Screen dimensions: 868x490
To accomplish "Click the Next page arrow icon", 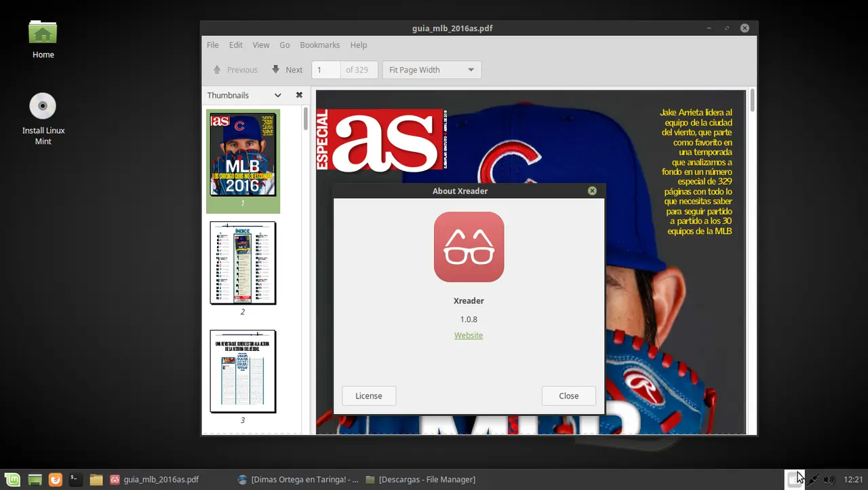I will click(x=275, y=69).
